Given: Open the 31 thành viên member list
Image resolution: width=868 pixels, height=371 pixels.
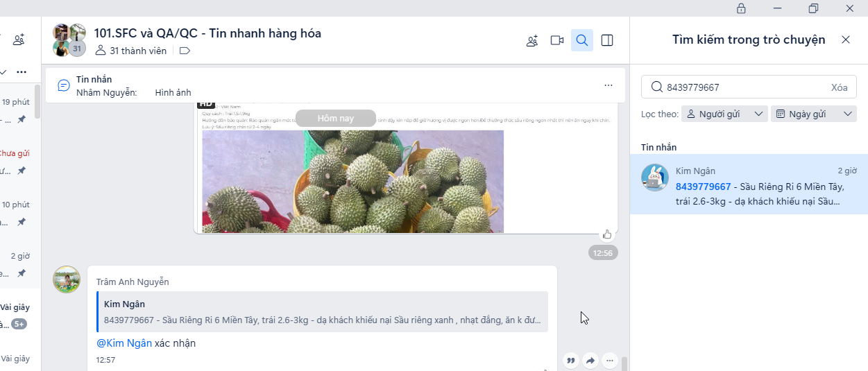Looking at the screenshot, I should click(x=130, y=51).
